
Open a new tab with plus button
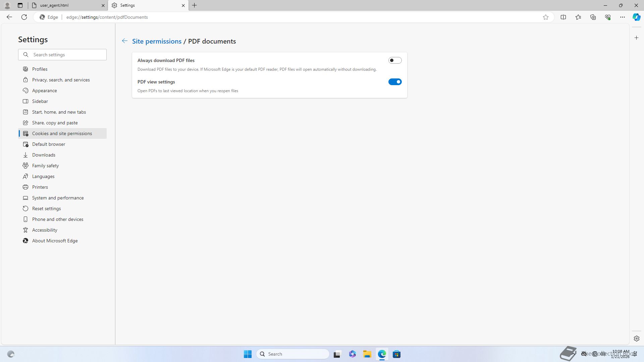point(195,5)
